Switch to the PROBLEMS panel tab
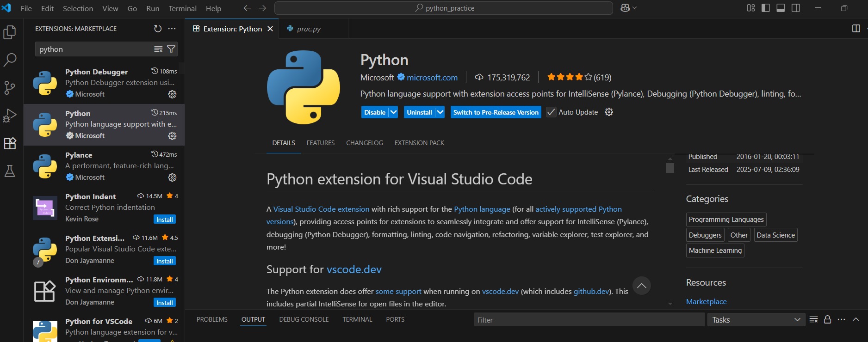The width and height of the screenshot is (868, 342). coord(212,319)
